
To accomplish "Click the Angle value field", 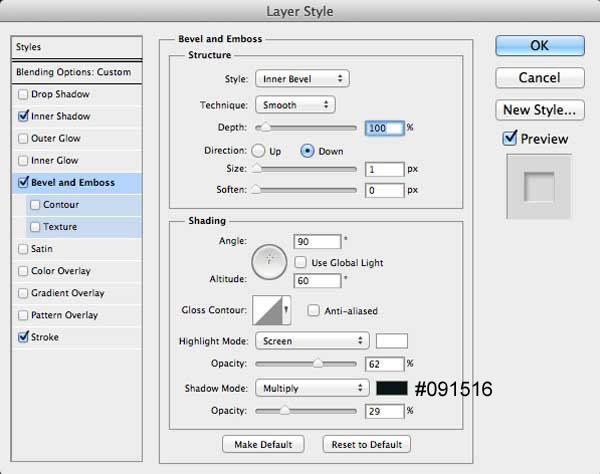I will 317,241.
